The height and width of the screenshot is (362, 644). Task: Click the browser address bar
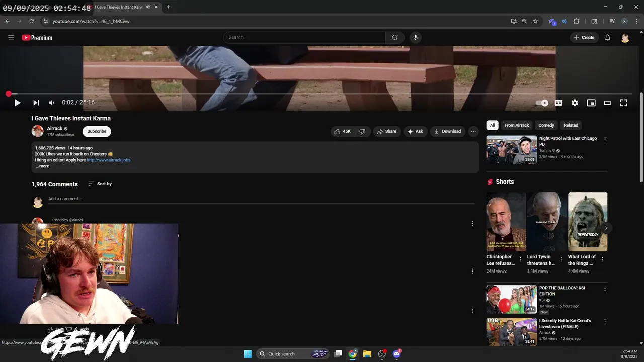[x=272, y=21]
